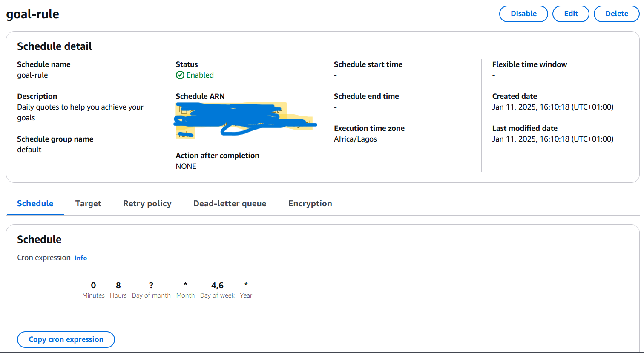Open the Edit schedule button
This screenshot has width=644, height=353.
pos(571,14)
